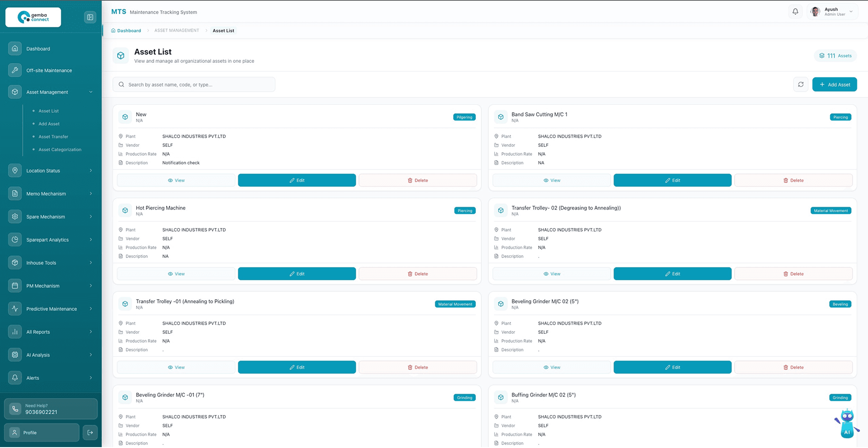Screen dimensions: 868x448
Task: Click the Sparepart Analytics pie chart icon
Action: point(15,239)
